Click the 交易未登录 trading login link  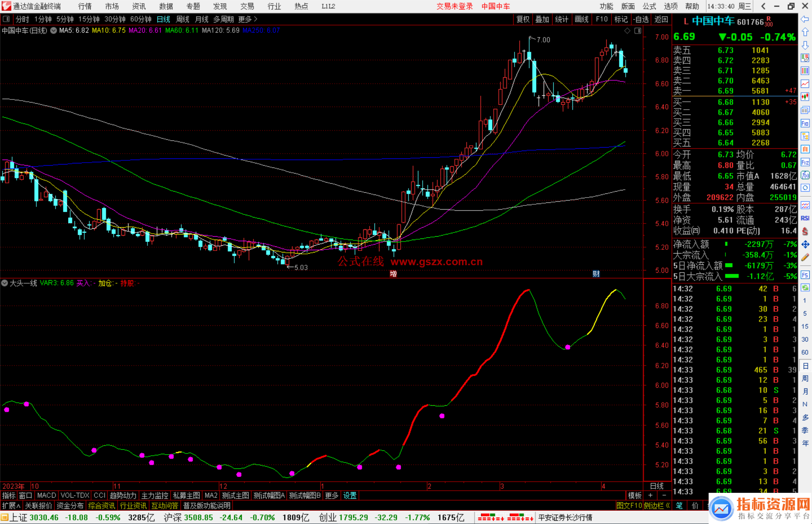454,6
